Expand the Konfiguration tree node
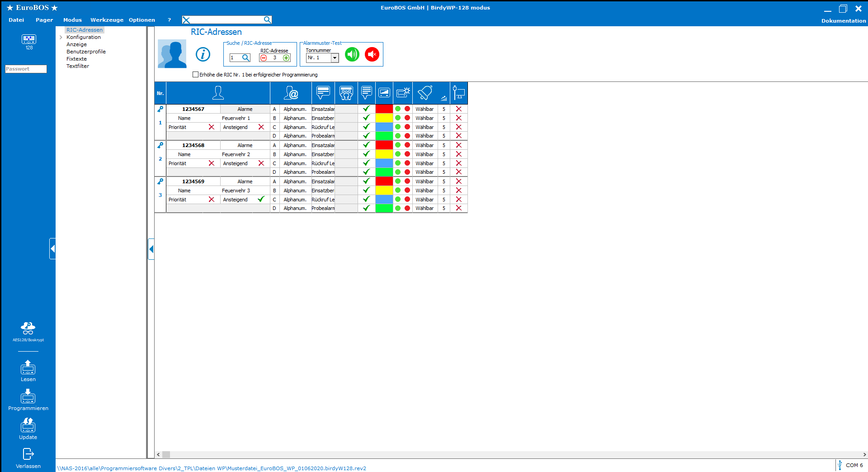Screen dimensions: 868x472 (61, 38)
